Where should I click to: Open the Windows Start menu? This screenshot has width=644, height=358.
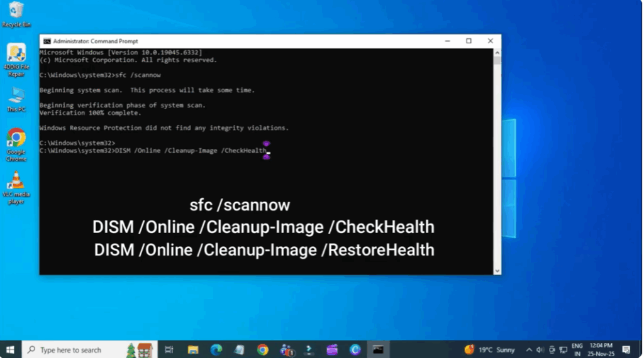(10, 350)
